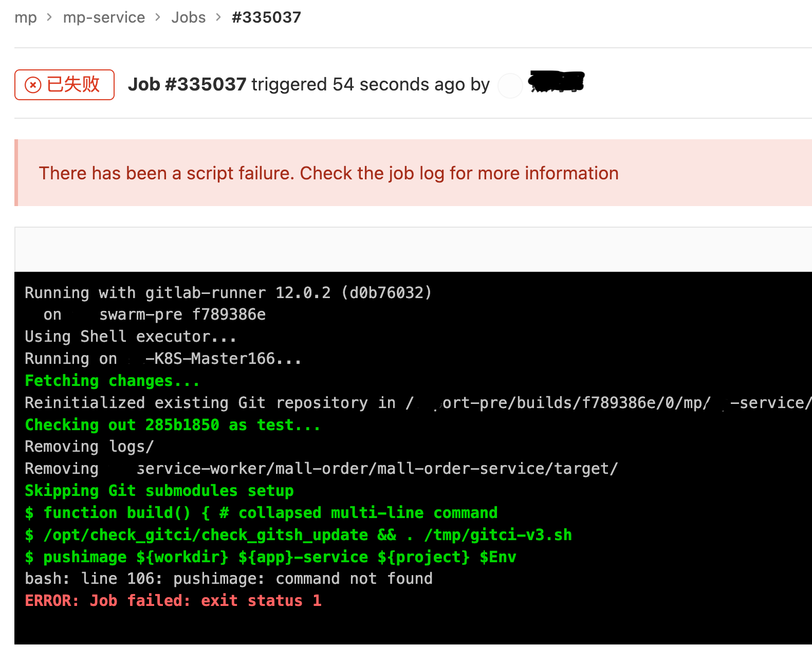Select the #335037 breadcrumb item
This screenshot has height=664, width=812.
pyautogui.click(x=266, y=17)
